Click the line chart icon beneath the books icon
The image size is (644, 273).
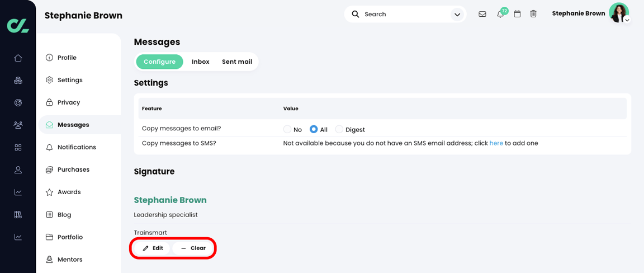pos(18,237)
